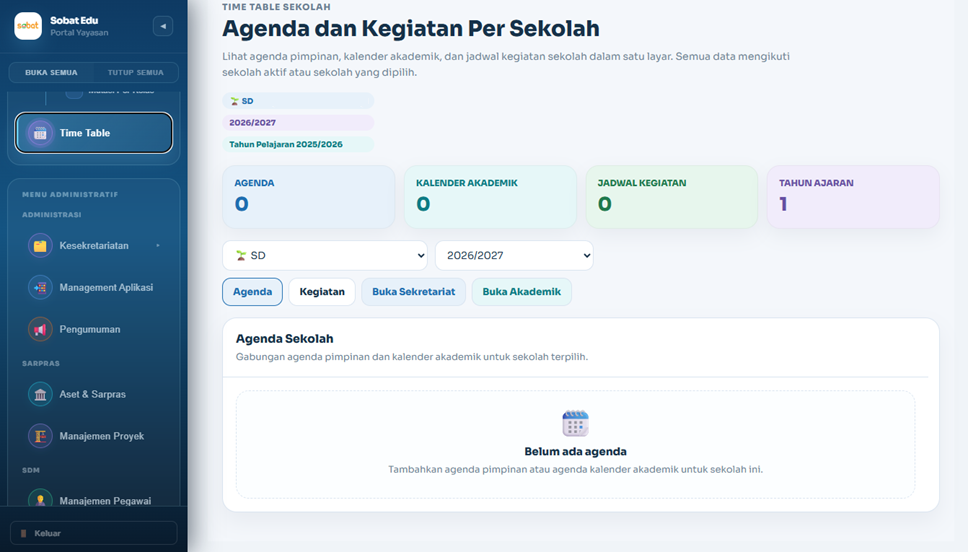Select the Jadwal Kegiatan summary card
Image resolution: width=968 pixels, height=552 pixels.
tap(672, 196)
